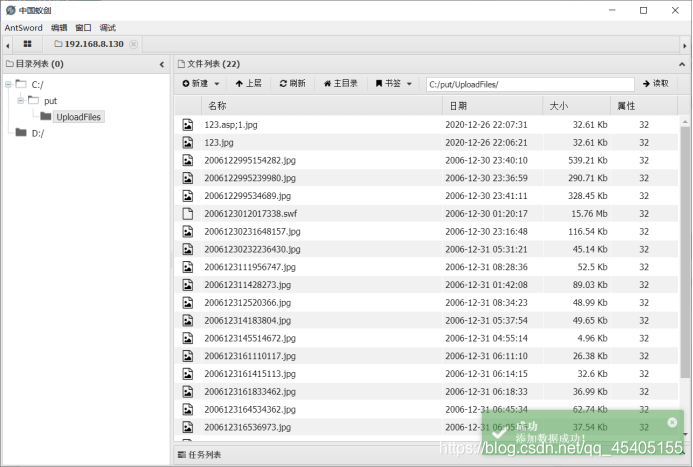Go up one level with 上层
Viewport: 693px width, 467px height.
[x=248, y=84]
